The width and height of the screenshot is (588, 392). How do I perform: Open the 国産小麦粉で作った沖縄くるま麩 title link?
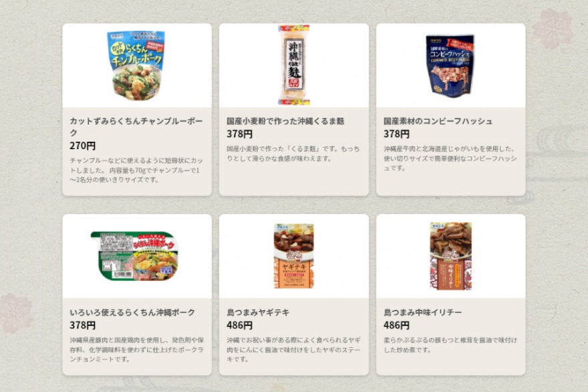[285, 121]
